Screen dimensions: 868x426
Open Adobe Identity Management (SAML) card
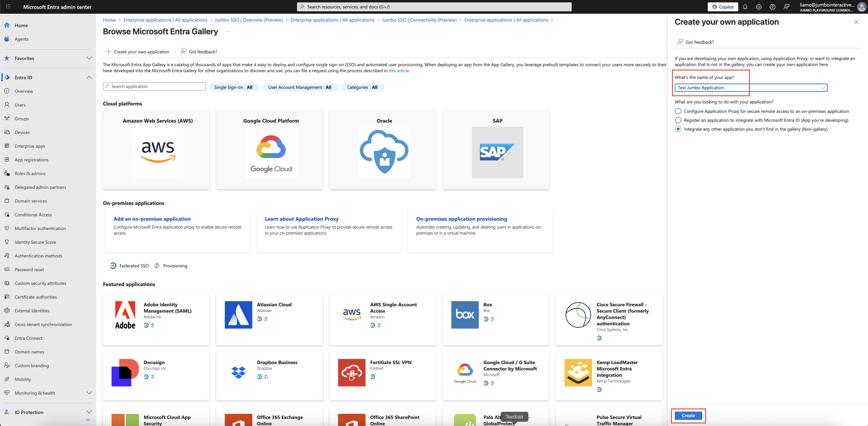click(x=156, y=320)
